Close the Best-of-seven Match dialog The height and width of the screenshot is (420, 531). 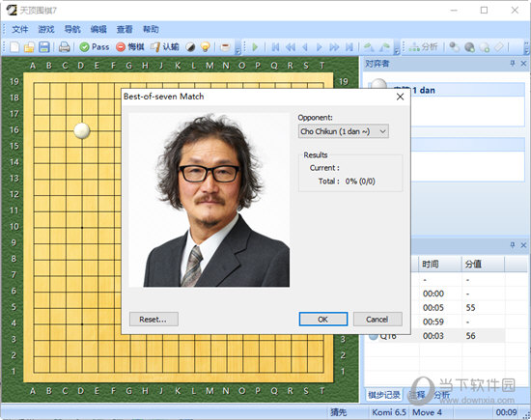click(400, 97)
